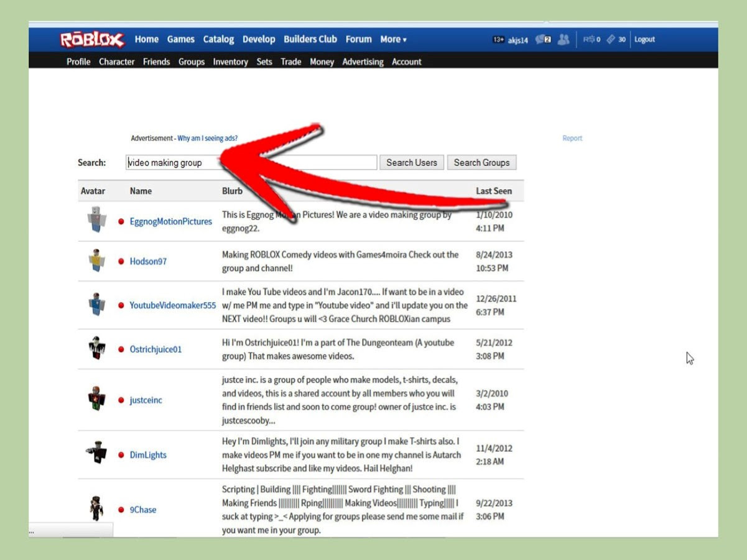The height and width of the screenshot is (560, 747).
Task: Open the friend requests icon in header
Action: [x=564, y=39]
